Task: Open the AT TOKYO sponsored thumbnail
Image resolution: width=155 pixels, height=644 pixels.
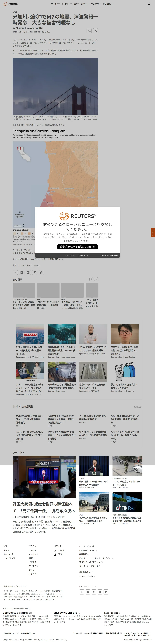Action: (x=93, y=372)
